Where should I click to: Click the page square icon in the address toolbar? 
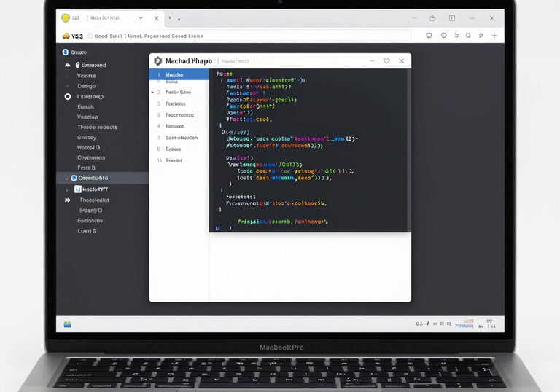[468, 36]
